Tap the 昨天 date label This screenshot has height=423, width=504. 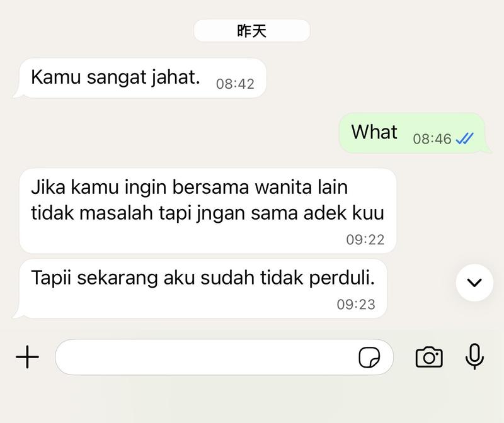(x=251, y=31)
